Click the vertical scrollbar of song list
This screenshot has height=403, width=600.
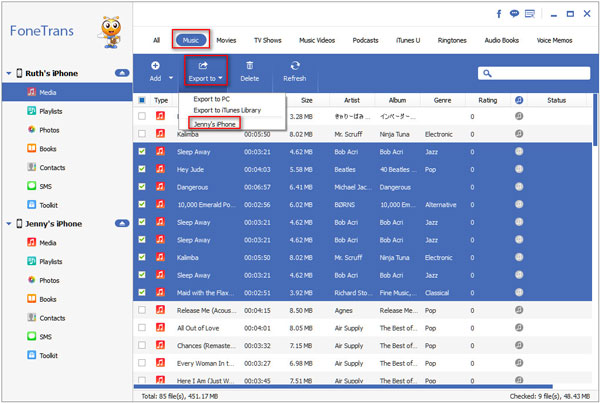(595, 119)
